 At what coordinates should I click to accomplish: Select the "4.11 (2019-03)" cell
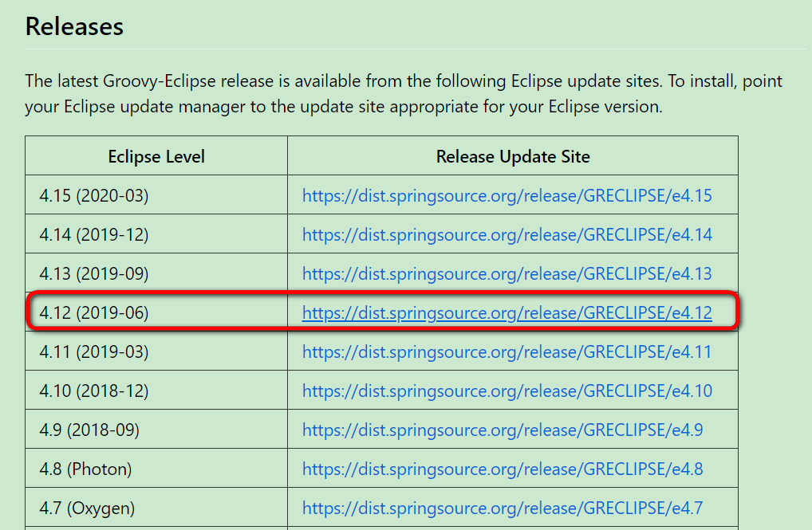click(x=156, y=351)
